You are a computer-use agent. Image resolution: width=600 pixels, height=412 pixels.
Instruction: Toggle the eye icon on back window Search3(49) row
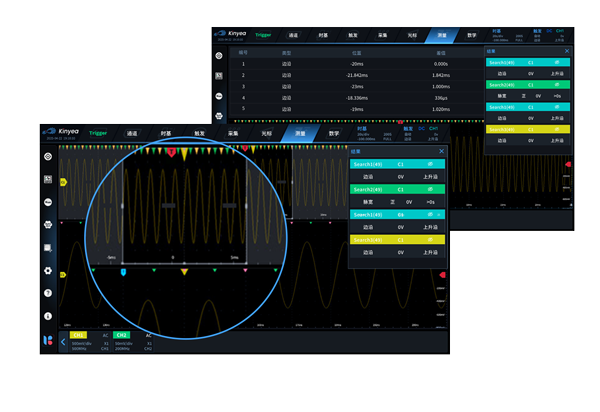[557, 129]
